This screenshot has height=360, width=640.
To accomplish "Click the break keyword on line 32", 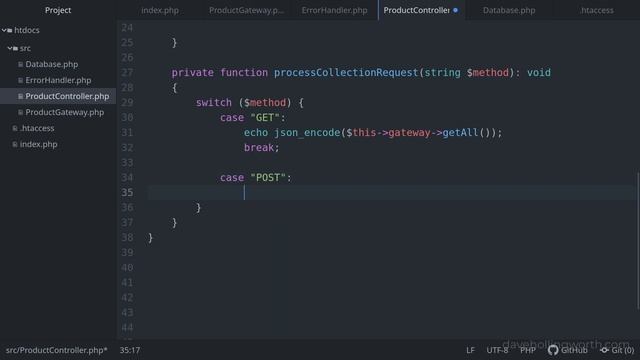I will pos(259,147).
